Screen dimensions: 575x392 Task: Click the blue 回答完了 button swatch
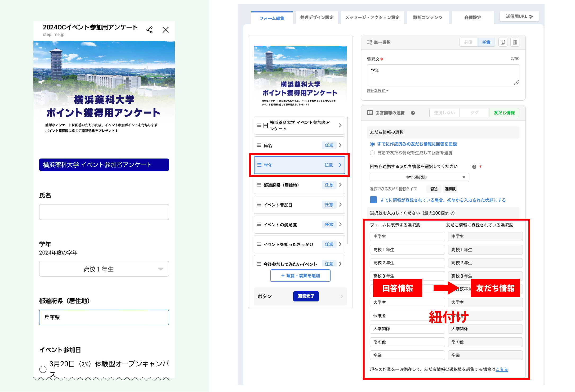[x=306, y=296]
